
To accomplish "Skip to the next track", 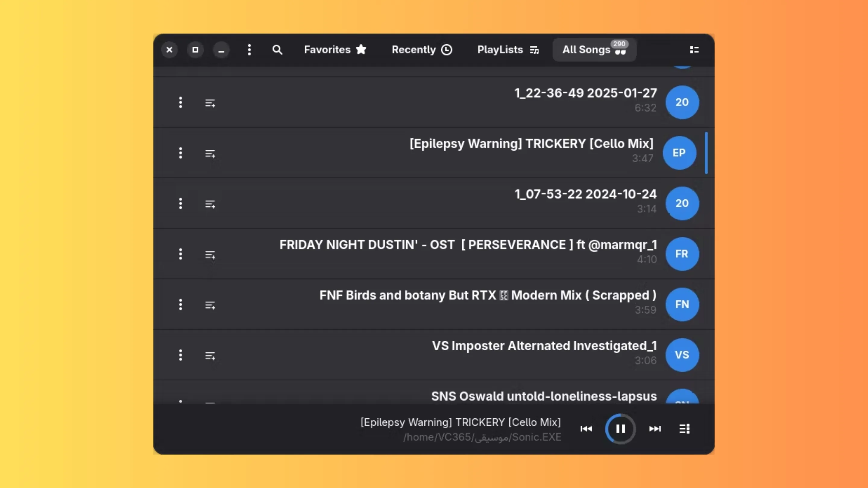I will [655, 429].
